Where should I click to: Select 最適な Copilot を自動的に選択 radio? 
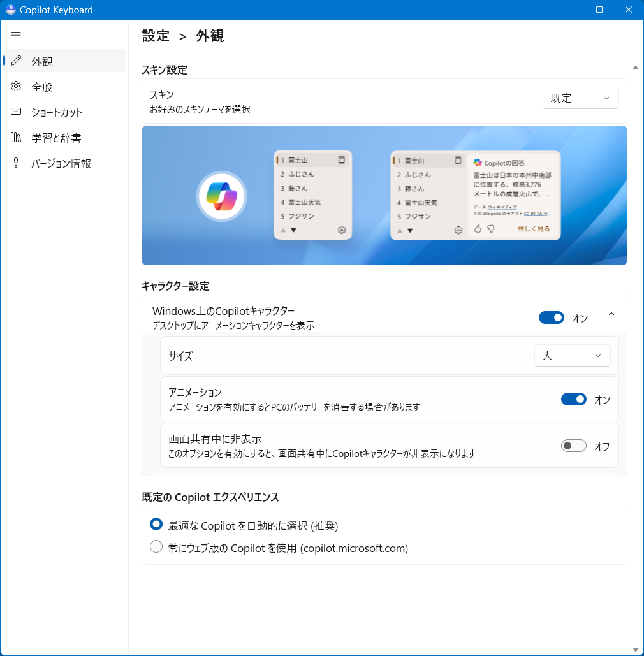coord(156,524)
